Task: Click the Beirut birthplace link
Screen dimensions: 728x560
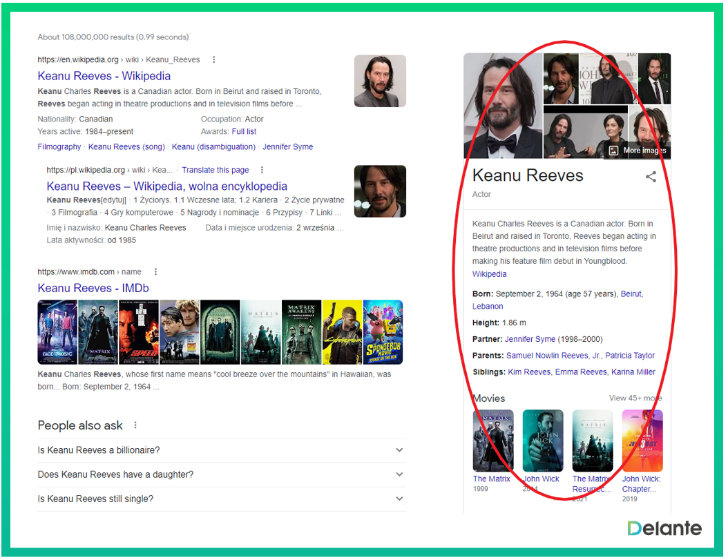Action: tap(631, 294)
